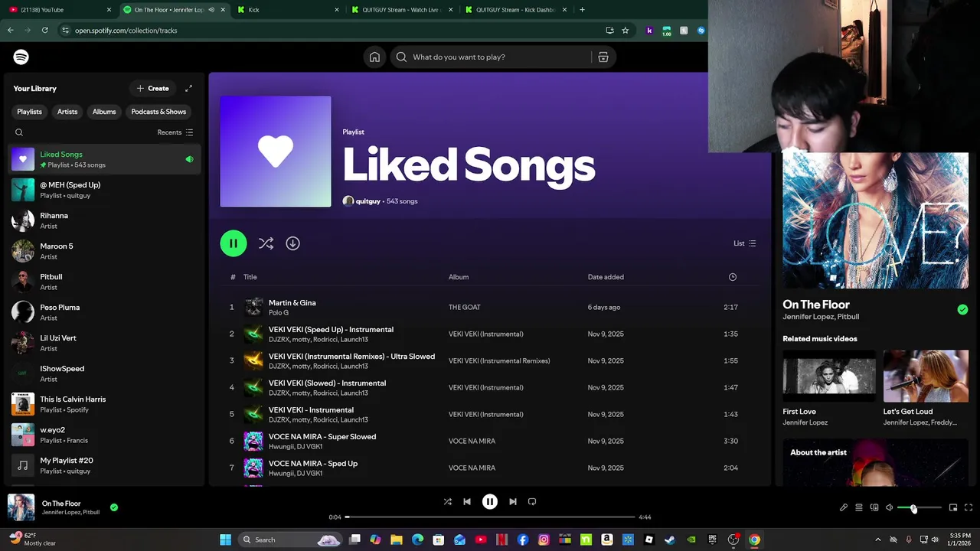
Task: Open the quitguy profile link
Action: coord(368,201)
